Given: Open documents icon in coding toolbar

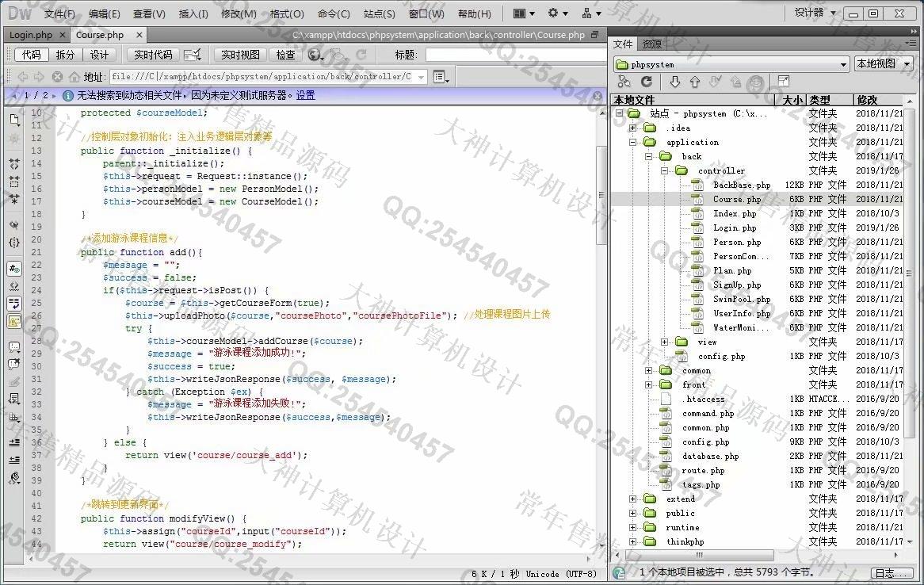Looking at the screenshot, I should [14, 119].
